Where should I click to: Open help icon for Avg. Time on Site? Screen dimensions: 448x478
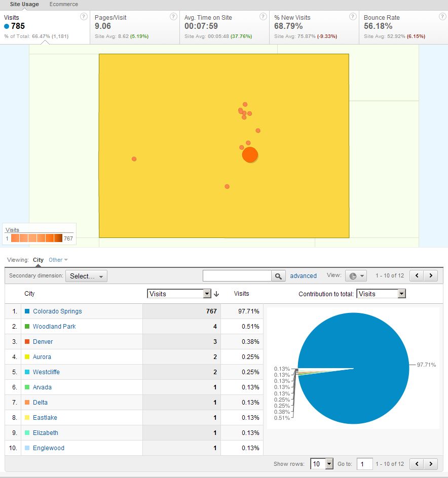[x=263, y=17]
